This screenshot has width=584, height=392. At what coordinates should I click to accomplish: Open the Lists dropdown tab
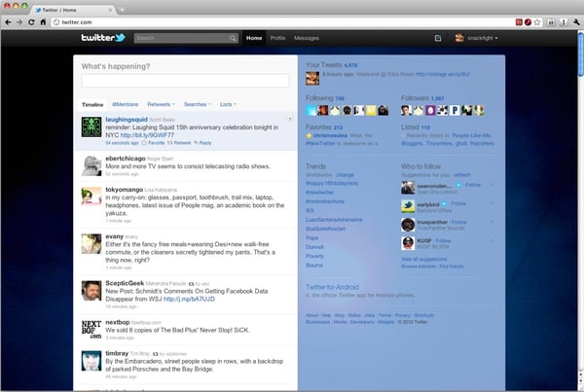tap(228, 103)
